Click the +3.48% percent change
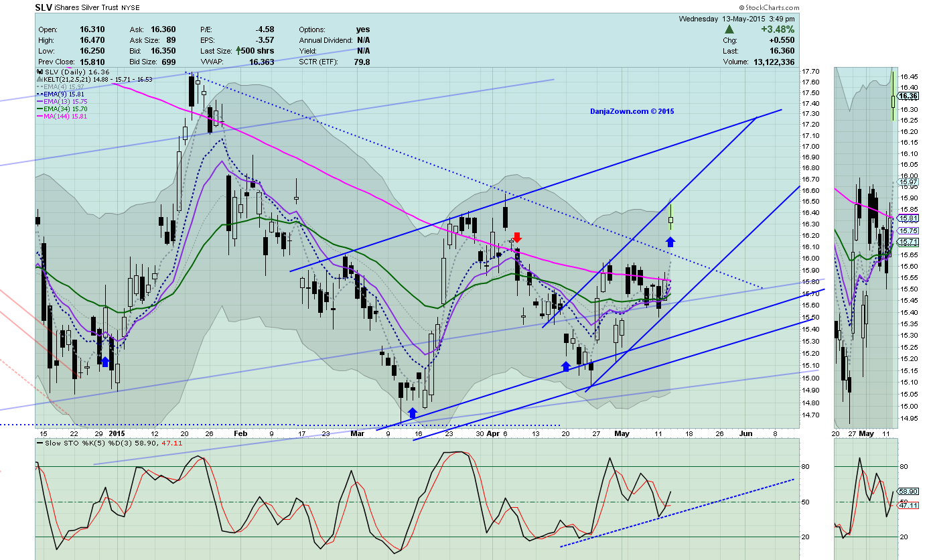 coord(778,29)
